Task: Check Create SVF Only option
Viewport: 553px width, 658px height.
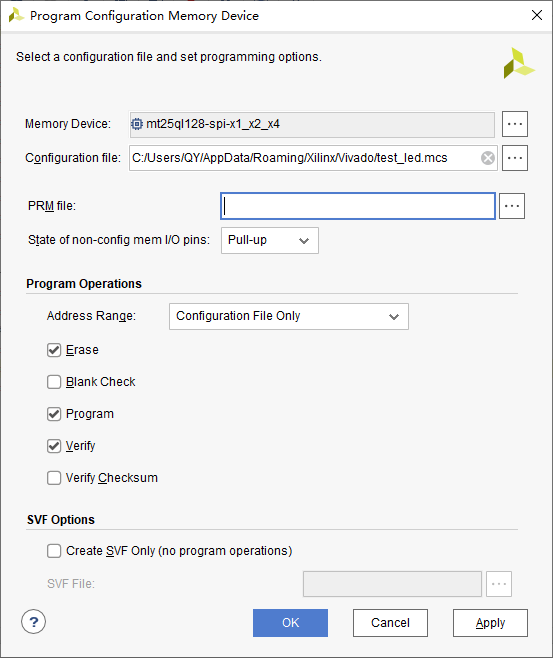Action: pyautogui.click(x=54, y=551)
